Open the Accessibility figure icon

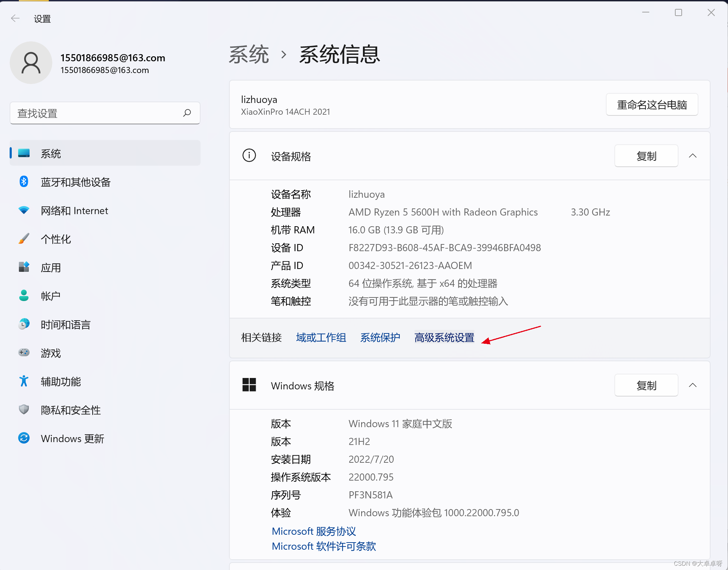(24, 382)
